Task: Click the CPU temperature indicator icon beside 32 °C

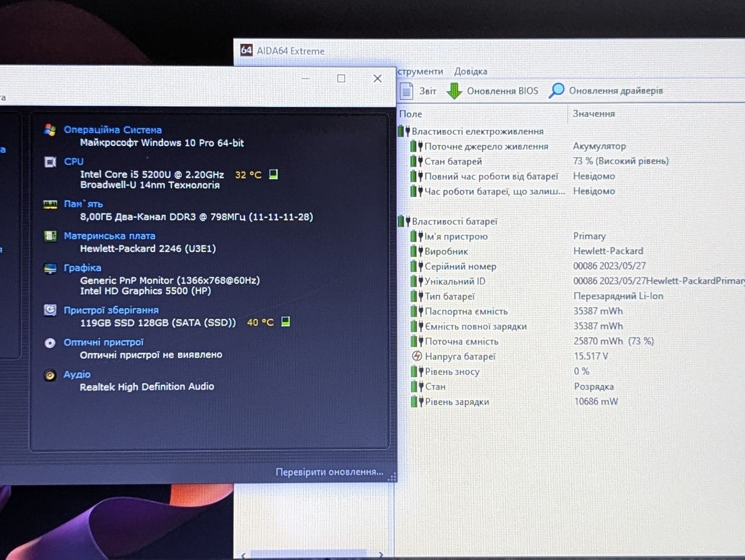Action: coord(274,174)
